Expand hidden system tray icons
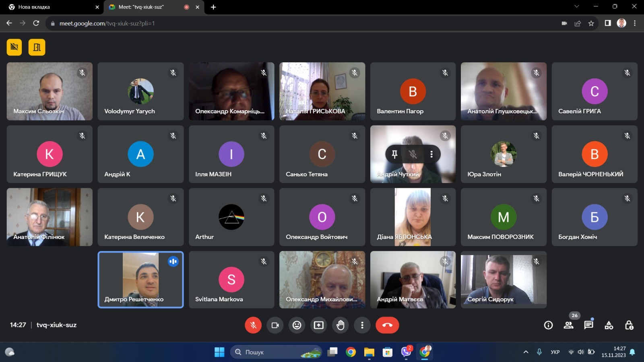Viewport: 644px width, 362px height. (526, 352)
